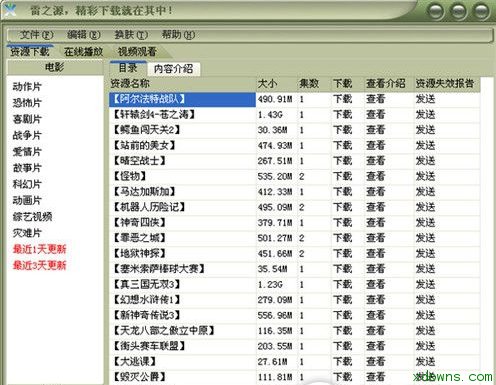Select 动画片 in the category list
Viewport: 496px width, 385px height.
click(x=27, y=200)
